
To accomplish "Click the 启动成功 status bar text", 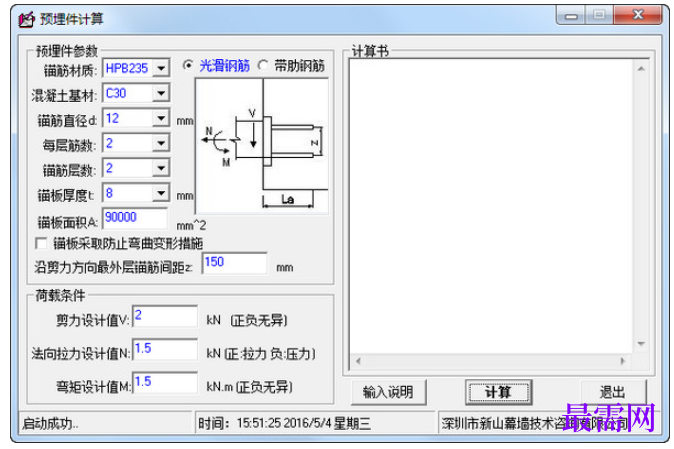I will (x=50, y=424).
